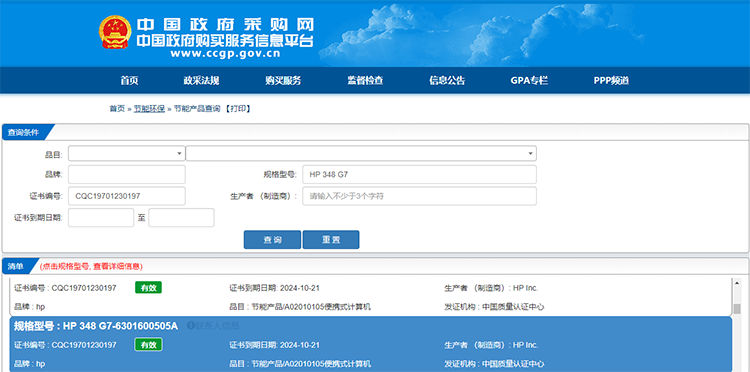Click the 【打印】 print link
The image size is (750, 372).
[239, 109]
